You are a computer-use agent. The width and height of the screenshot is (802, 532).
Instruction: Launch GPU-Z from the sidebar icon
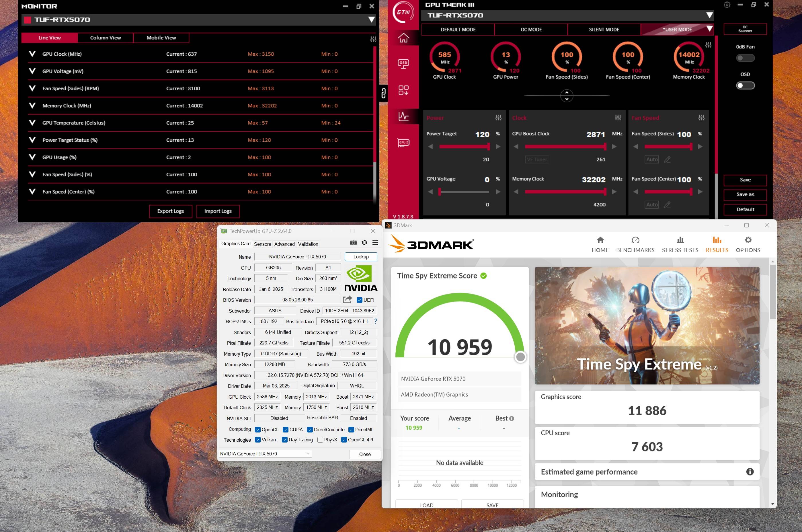(403, 143)
